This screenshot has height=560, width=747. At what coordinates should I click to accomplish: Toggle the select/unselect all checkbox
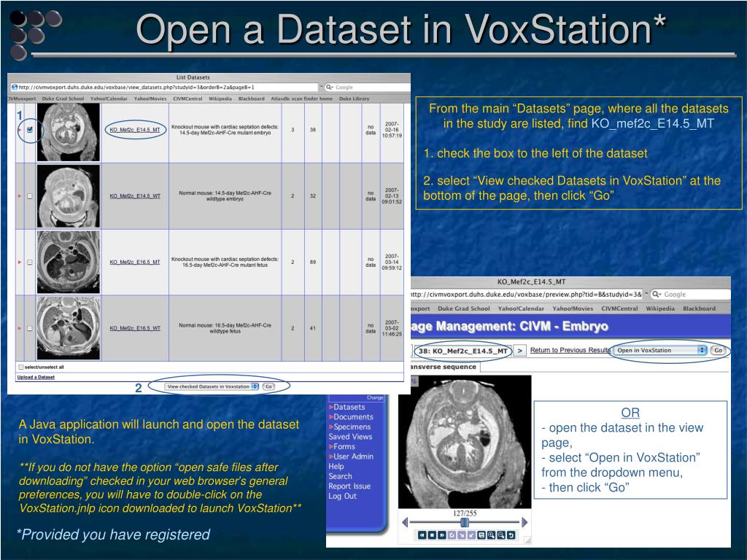[20, 367]
